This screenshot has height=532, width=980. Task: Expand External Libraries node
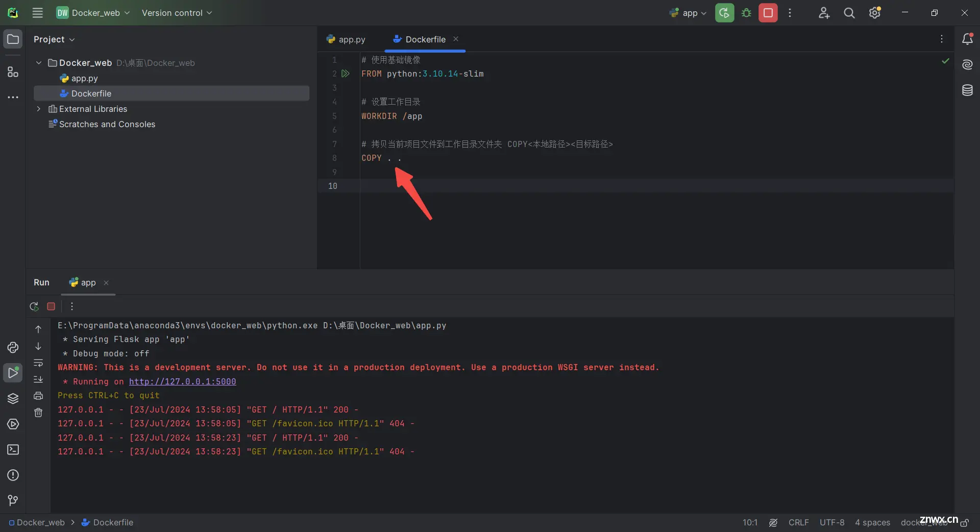38,109
